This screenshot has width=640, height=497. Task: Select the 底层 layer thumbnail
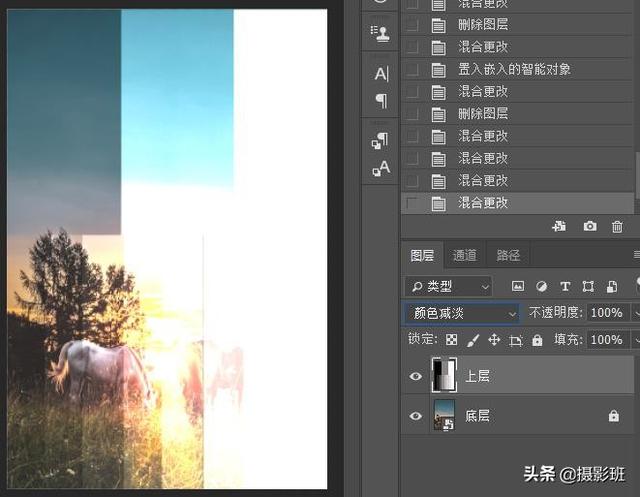click(x=444, y=415)
